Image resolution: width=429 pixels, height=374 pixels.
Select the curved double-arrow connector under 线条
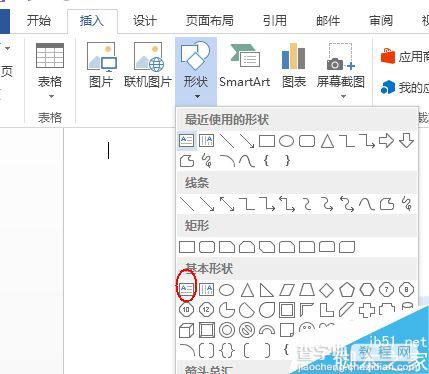[x=347, y=204]
